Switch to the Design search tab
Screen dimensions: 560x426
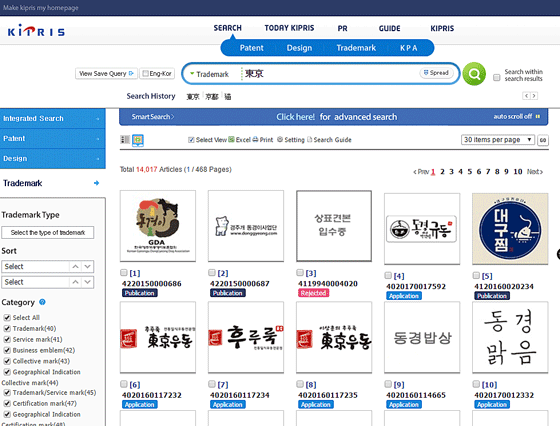point(299,48)
